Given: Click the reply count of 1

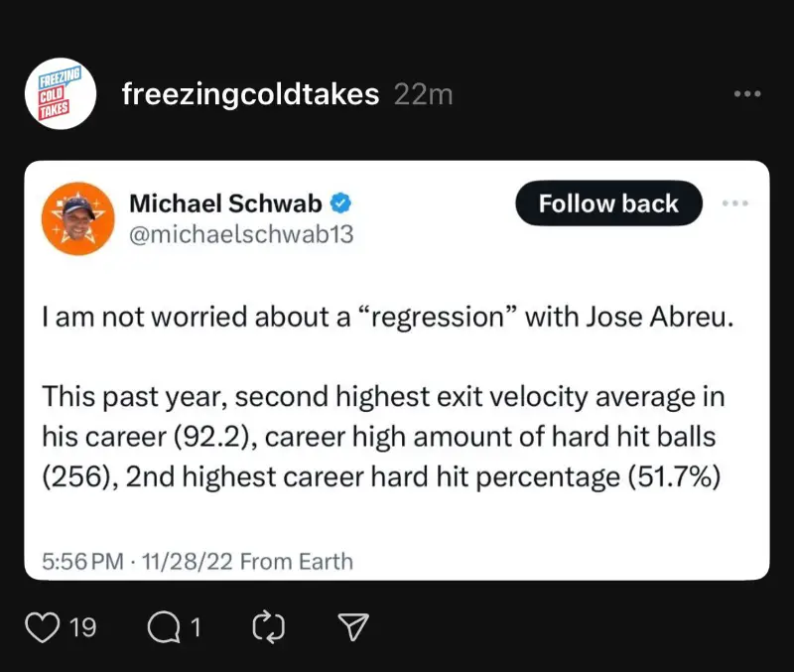Looking at the screenshot, I should (x=196, y=626).
